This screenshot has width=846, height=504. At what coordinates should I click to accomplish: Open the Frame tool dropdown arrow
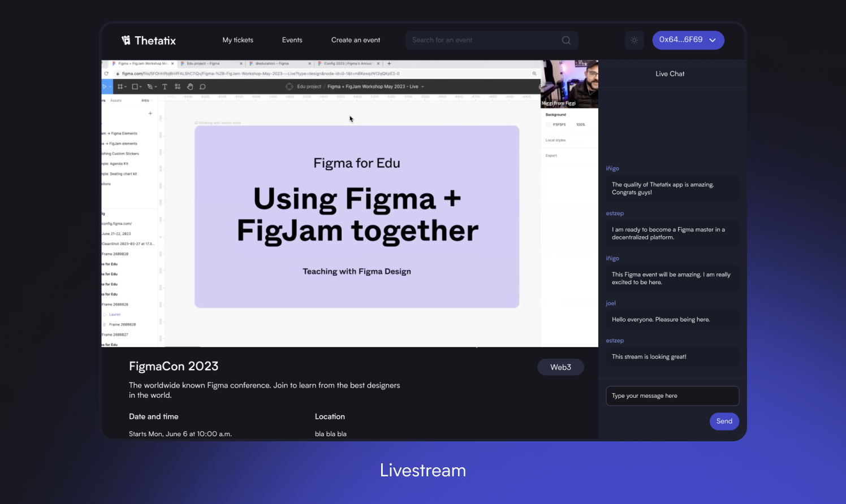coord(126,87)
